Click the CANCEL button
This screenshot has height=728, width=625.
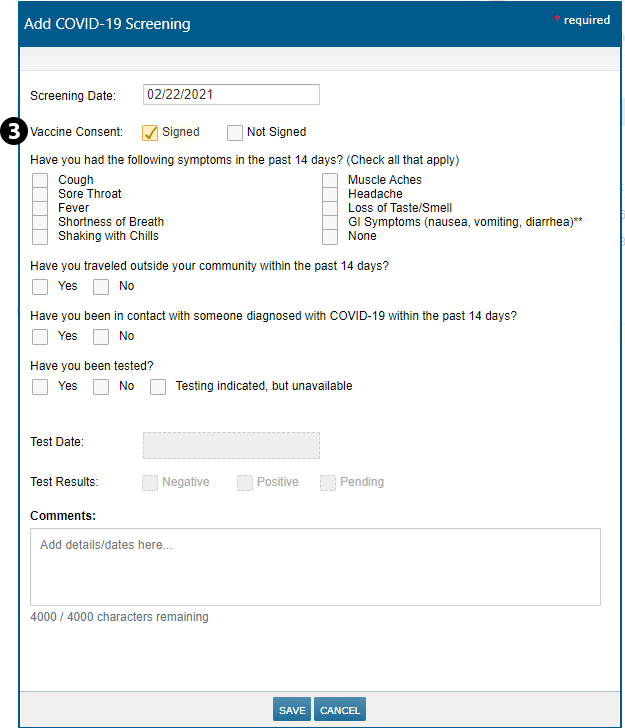click(x=340, y=710)
